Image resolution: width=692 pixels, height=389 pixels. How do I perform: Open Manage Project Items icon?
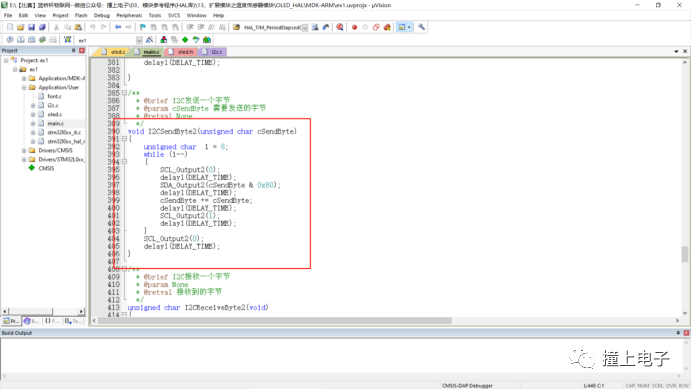164,40
